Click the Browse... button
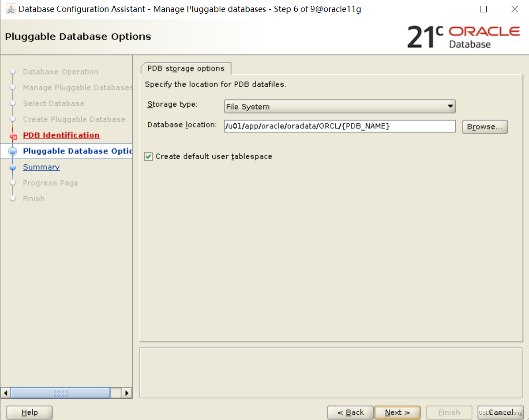Viewport: 529px width, 420px height. click(x=484, y=127)
